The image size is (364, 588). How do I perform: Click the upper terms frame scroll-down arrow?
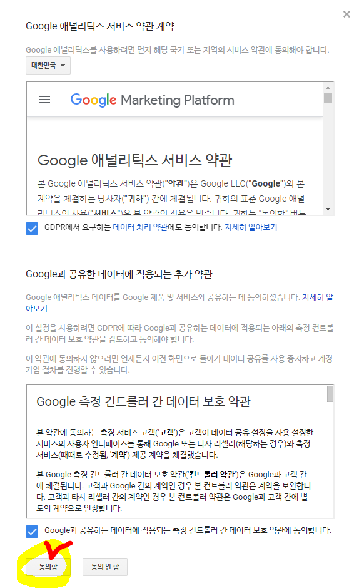328,209
